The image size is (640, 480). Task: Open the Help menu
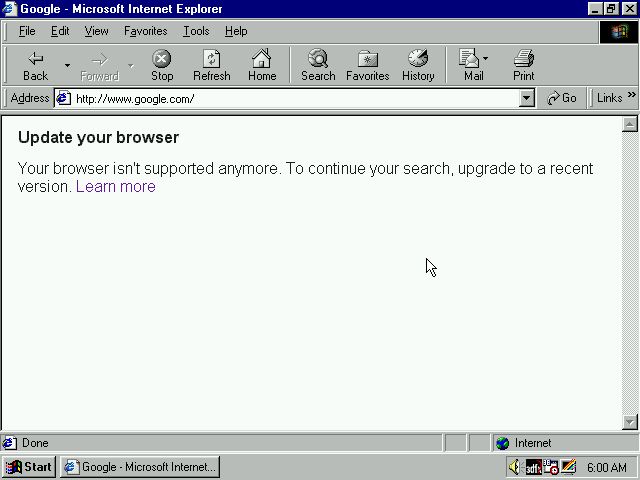point(236,31)
